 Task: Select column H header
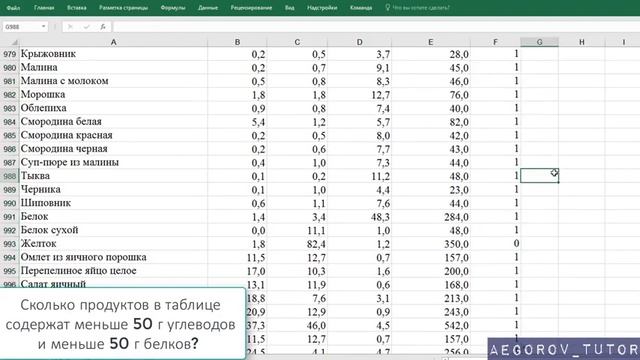click(x=582, y=42)
